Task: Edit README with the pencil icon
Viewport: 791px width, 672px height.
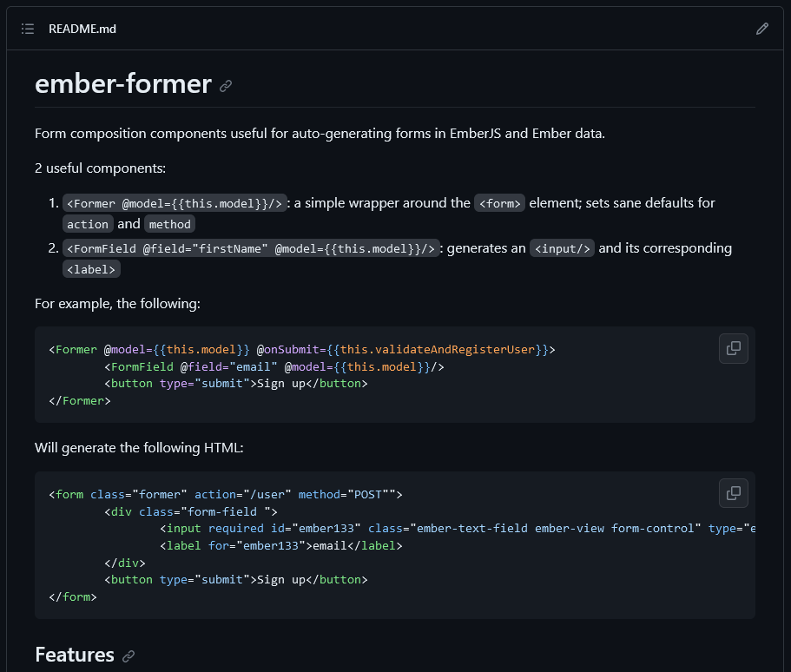Action: point(761,29)
